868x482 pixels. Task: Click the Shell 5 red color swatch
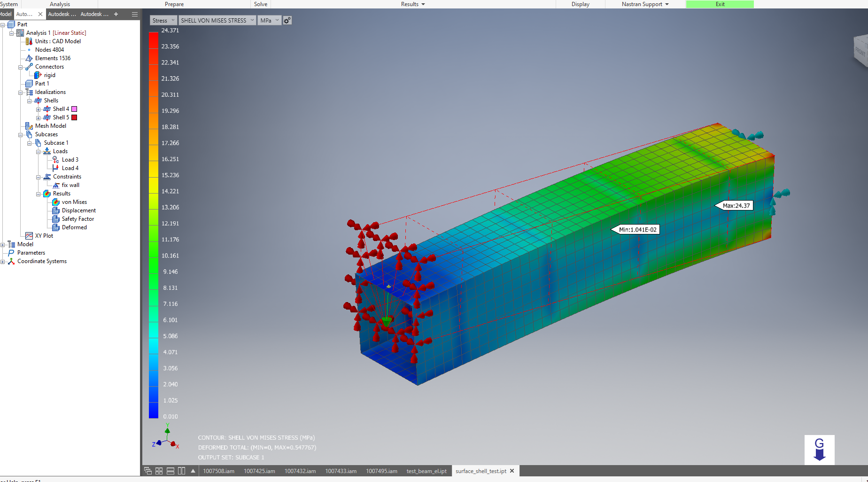click(x=74, y=117)
